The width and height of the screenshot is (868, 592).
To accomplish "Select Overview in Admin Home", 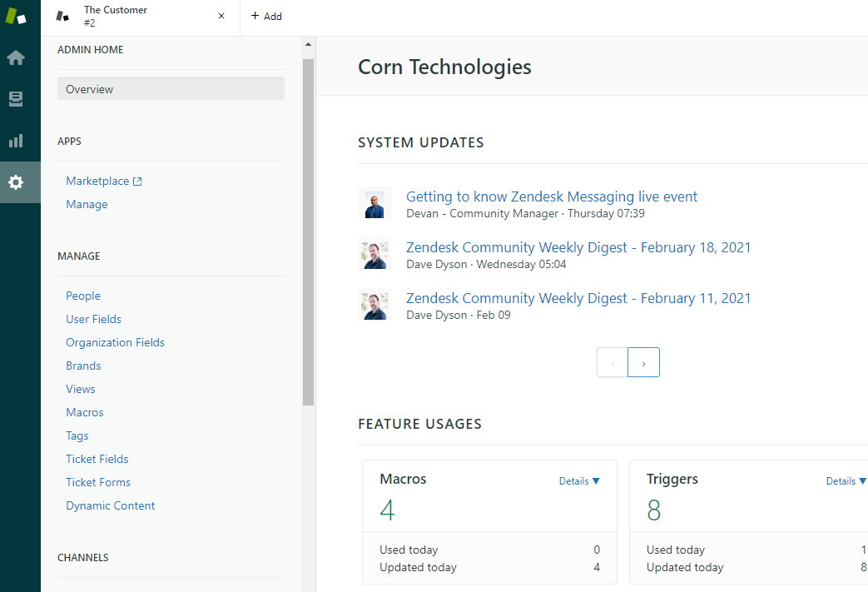I will [171, 89].
